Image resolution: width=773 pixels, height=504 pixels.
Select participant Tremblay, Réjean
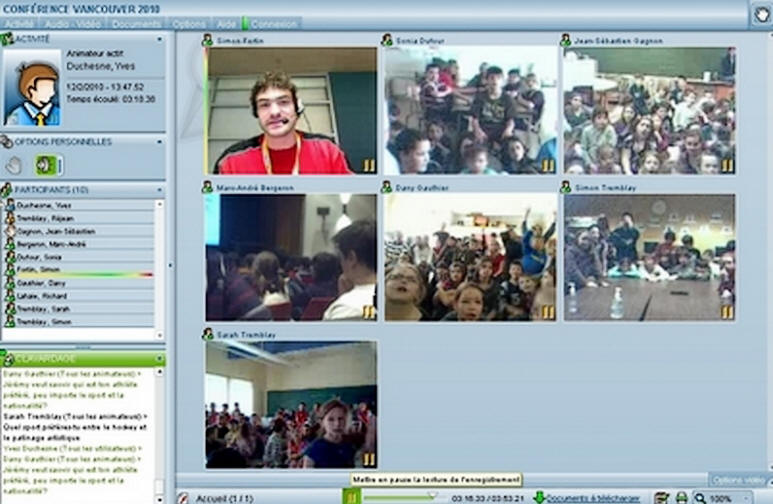(x=79, y=218)
